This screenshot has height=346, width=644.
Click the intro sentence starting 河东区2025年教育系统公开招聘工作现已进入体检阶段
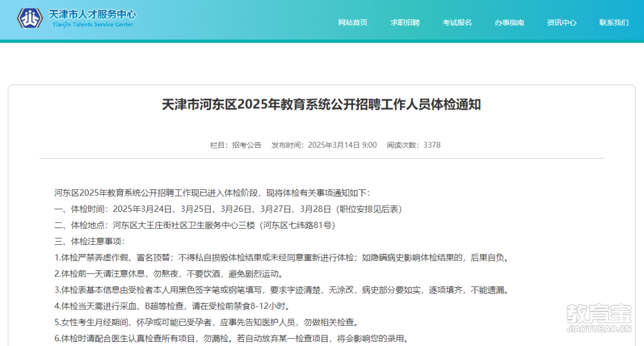coord(212,193)
